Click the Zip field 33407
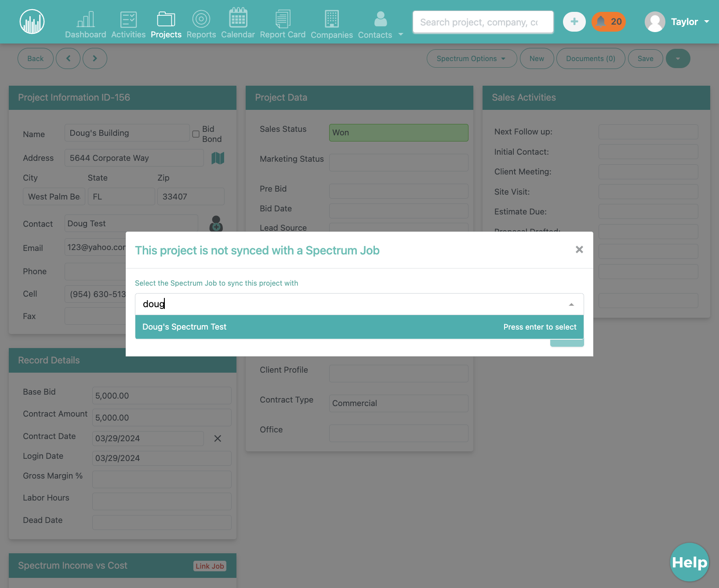Screen dimensions: 719x588 [191, 196]
